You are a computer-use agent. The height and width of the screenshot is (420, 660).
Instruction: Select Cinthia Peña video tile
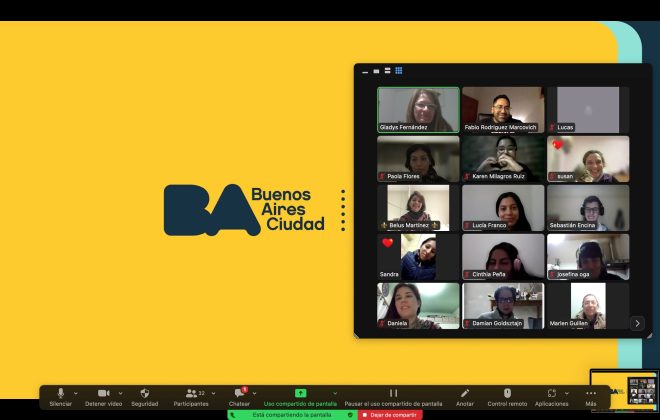click(x=503, y=257)
